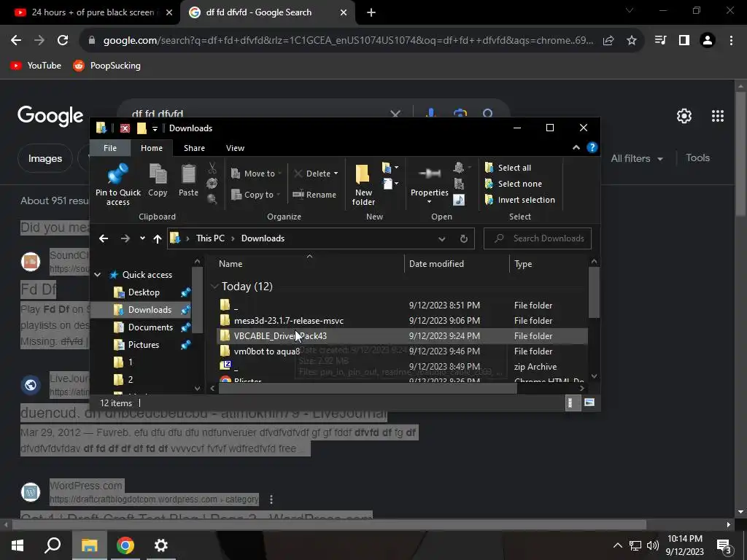Open address bar history dropdown
This screenshot has height=560, width=747.
(441, 238)
